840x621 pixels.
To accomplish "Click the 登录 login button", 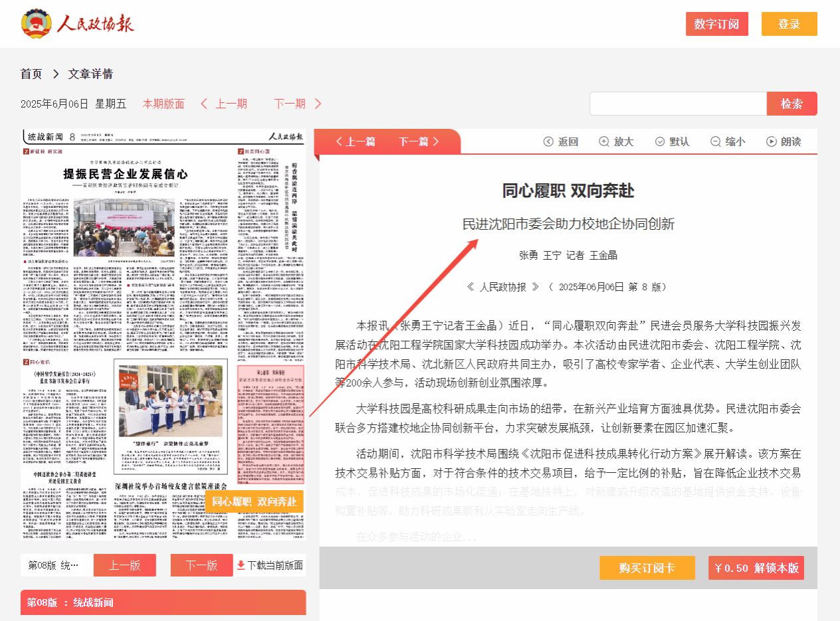I will [x=789, y=24].
